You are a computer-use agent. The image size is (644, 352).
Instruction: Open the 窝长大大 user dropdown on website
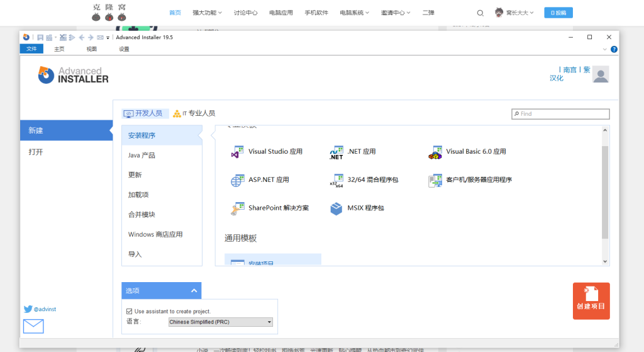click(x=514, y=13)
